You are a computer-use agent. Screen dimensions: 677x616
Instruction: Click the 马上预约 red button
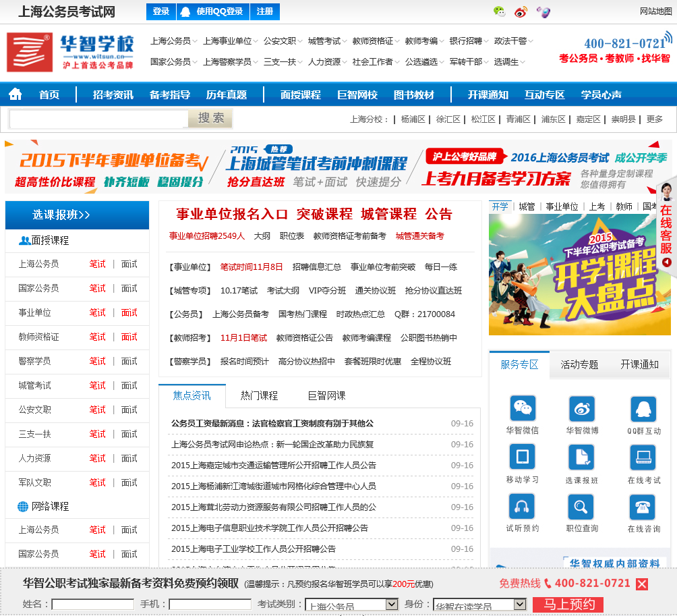[x=568, y=604]
